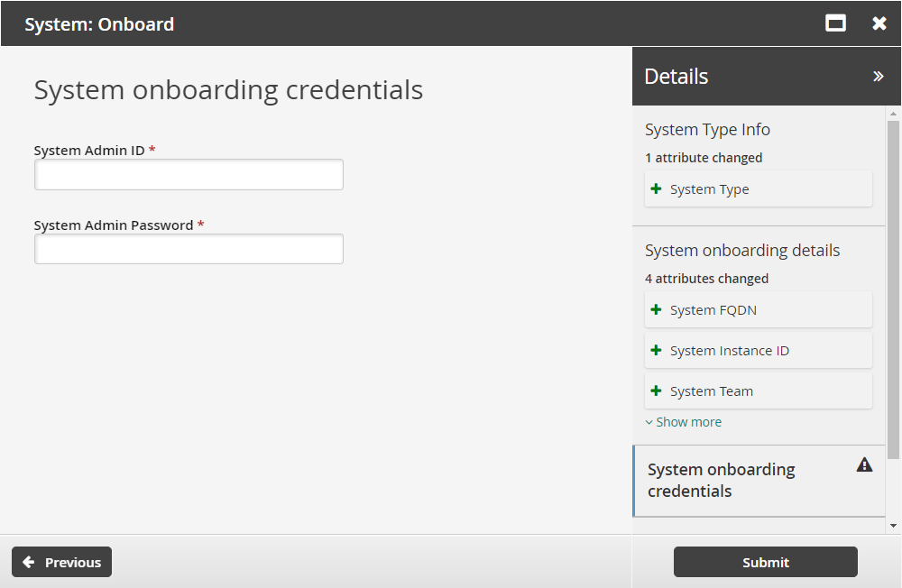This screenshot has height=588, width=902.
Task: Focus the System Admin Password field
Action: click(189, 249)
